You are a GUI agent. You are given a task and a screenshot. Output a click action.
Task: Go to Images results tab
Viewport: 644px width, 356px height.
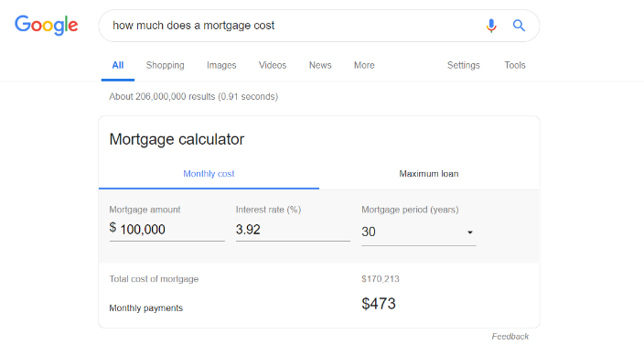tap(221, 65)
